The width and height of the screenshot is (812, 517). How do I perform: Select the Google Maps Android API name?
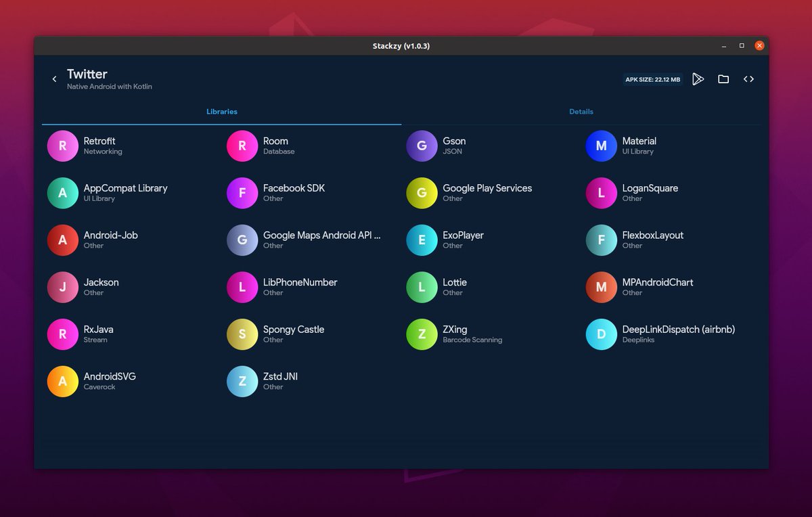tap(322, 235)
